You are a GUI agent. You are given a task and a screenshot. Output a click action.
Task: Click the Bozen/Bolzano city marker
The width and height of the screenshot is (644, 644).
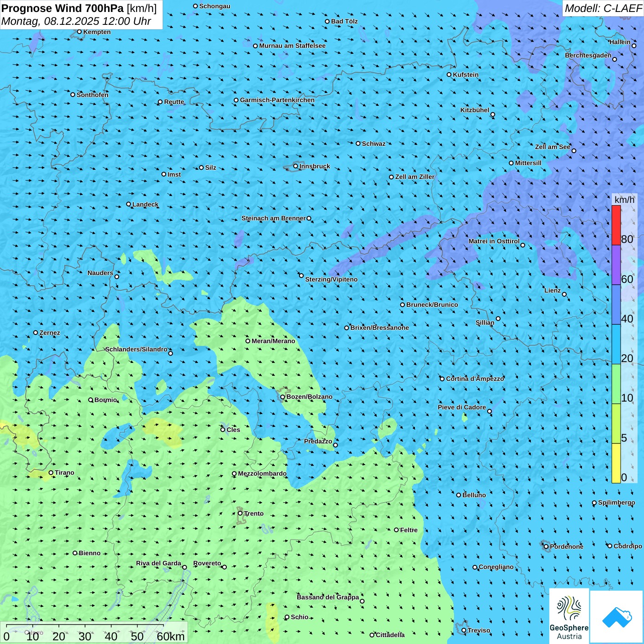coord(283,397)
